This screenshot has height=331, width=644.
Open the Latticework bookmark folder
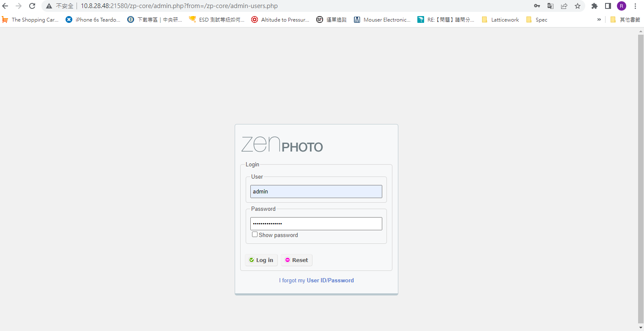(500, 19)
